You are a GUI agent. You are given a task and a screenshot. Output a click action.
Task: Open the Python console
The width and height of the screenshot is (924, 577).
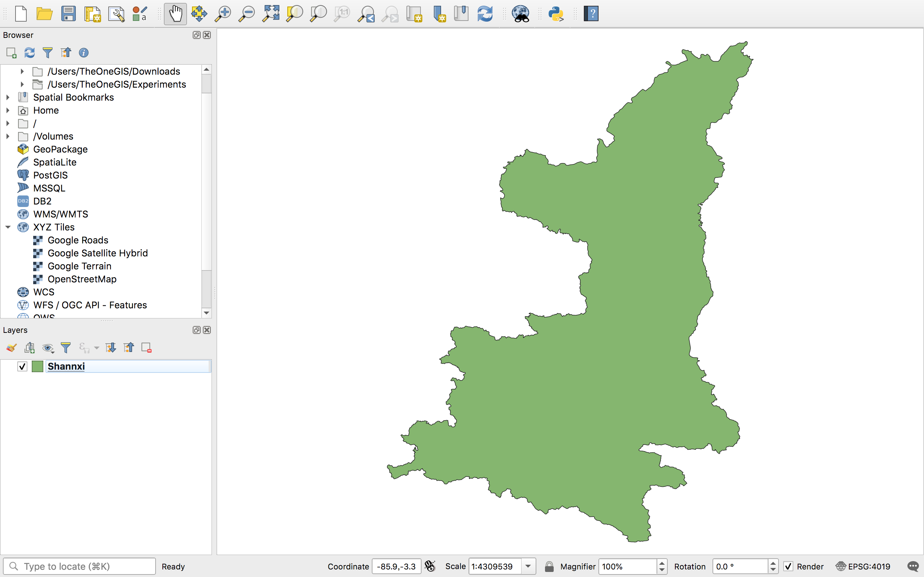(x=555, y=14)
